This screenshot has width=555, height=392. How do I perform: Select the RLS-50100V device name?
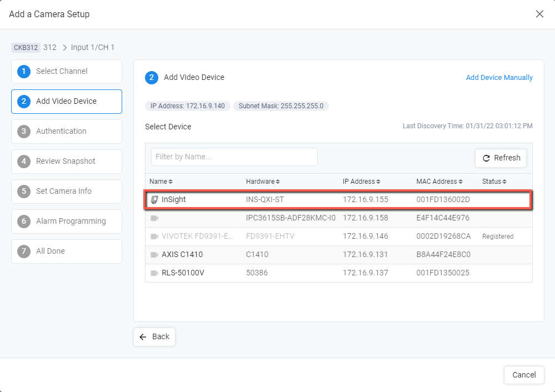(183, 273)
